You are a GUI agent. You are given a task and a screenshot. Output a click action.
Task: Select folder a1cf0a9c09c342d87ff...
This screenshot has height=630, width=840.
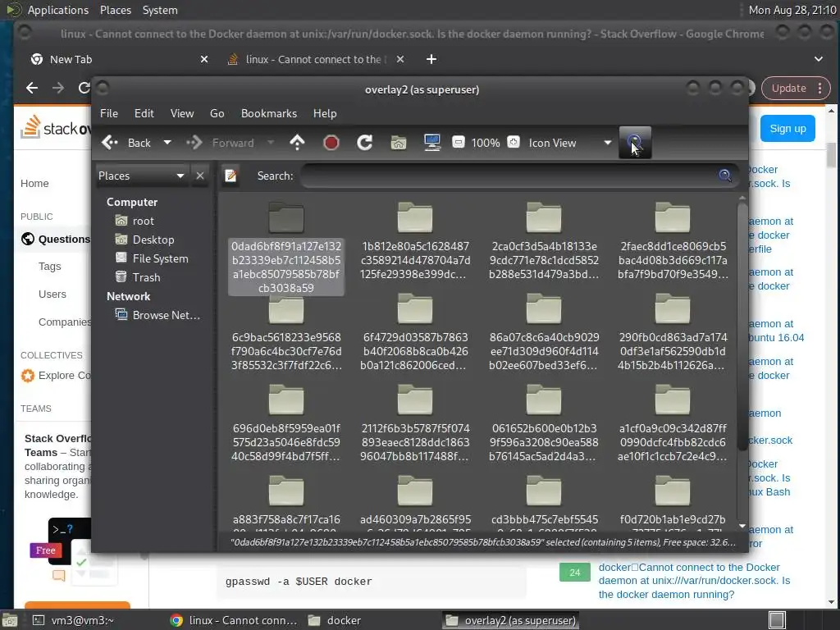click(673, 424)
